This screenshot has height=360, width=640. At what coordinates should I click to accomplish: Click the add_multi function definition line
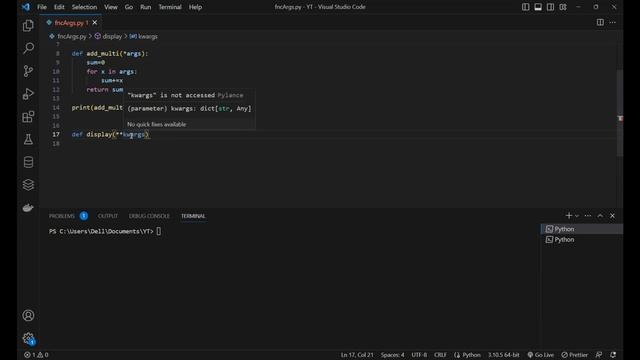tap(110, 53)
